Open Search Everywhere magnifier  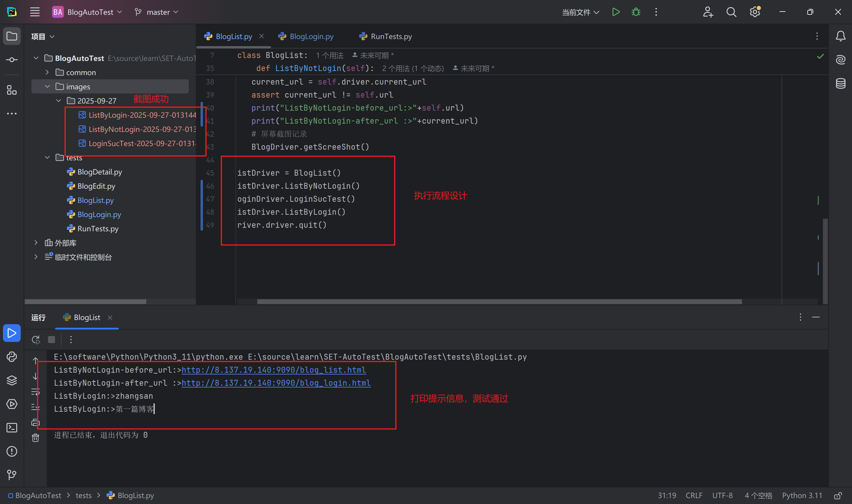[x=731, y=12]
